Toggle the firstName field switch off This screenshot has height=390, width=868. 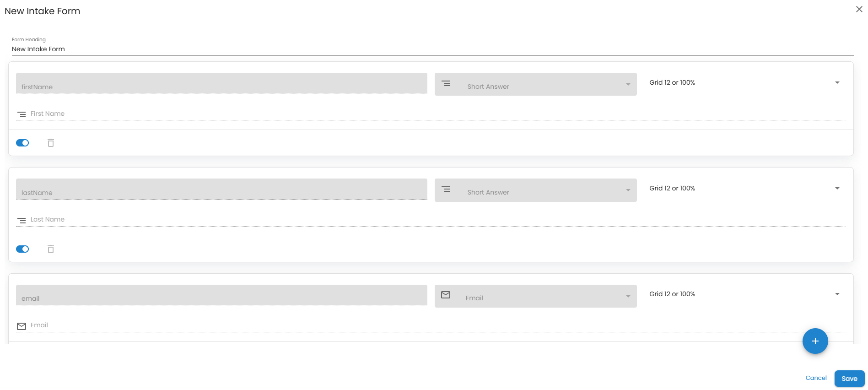click(x=22, y=143)
